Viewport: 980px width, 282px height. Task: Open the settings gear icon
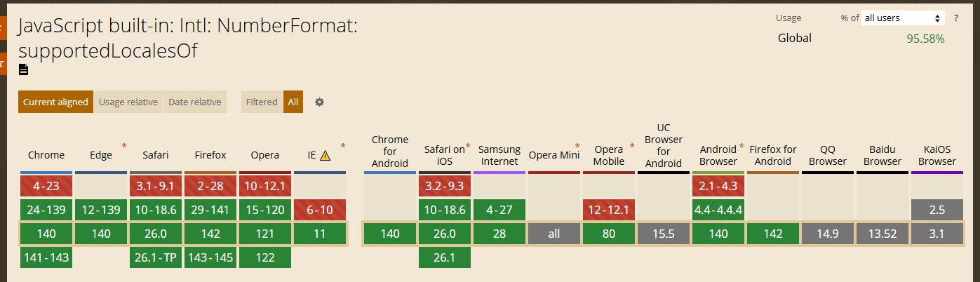click(x=319, y=102)
